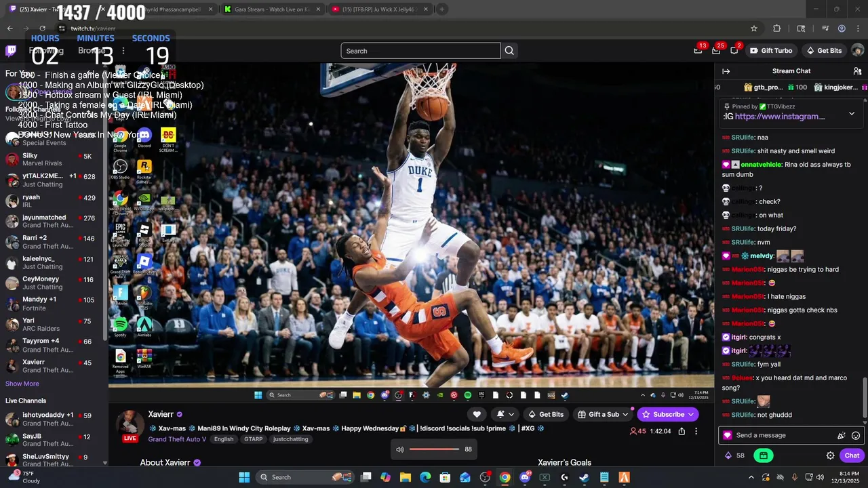Image resolution: width=868 pixels, height=488 pixels.
Task: Mute the stream volume speaker
Action: [x=400, y=449]
